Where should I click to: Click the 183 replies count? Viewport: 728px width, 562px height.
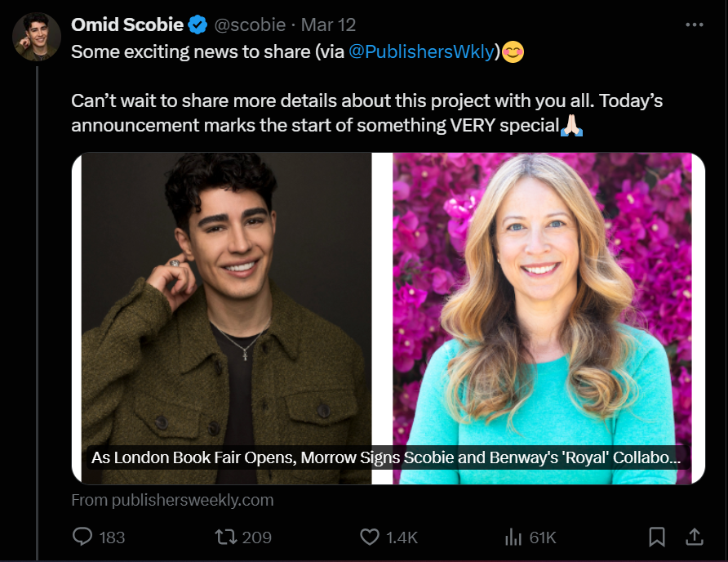[112, 537]
